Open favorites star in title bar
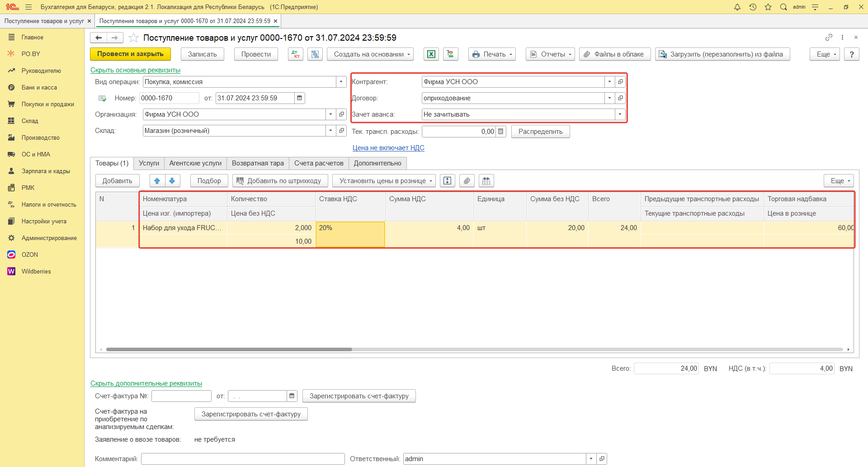868x467 pixels. (x=768, y=7)
